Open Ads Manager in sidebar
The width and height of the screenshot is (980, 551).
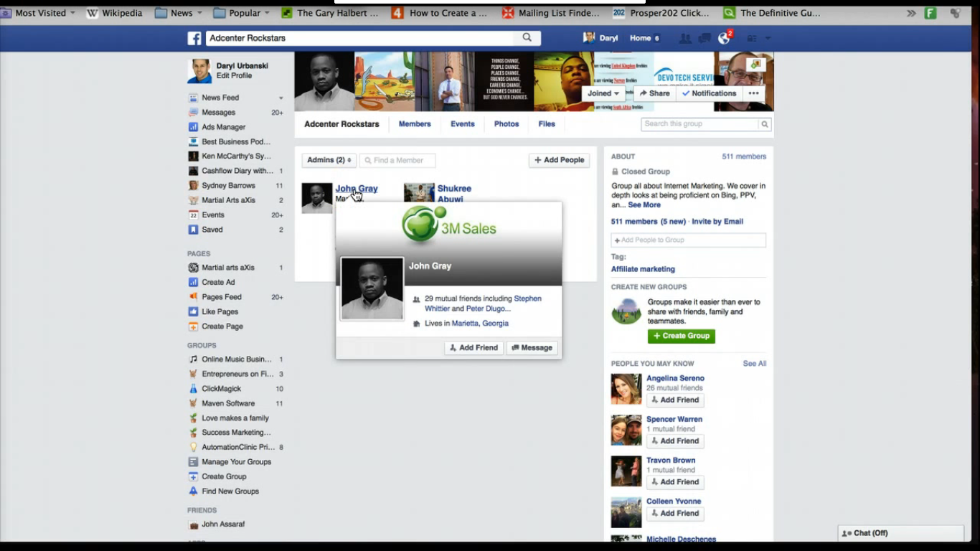tap(223, 127)
